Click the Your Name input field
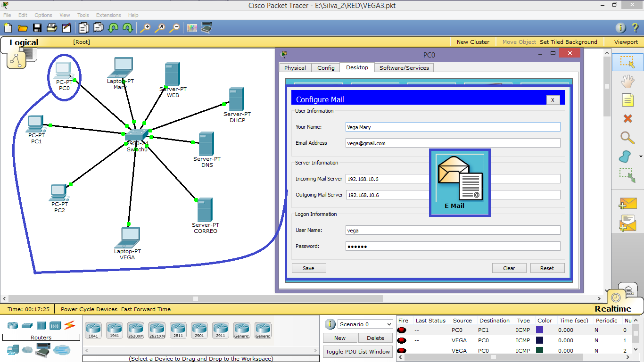The height and width of the screenshot is (363, 644). pyautogui.click(x=453, y=127)
